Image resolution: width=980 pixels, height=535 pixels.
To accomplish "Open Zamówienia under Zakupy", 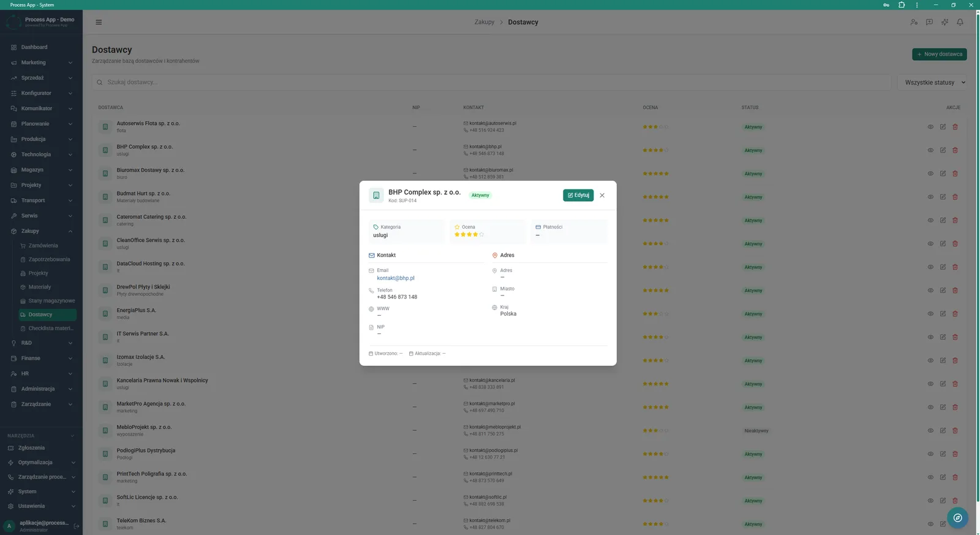I will click(47, 246).
